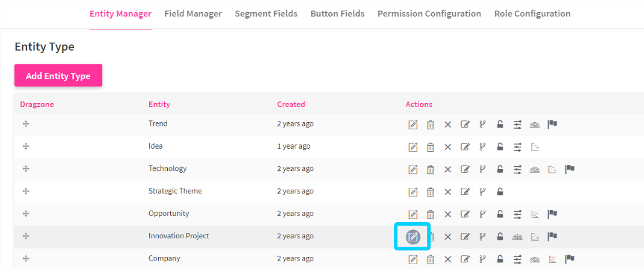Click the Entity column header
This screenshot has height=269, width=644.
[x=159, y=104]
